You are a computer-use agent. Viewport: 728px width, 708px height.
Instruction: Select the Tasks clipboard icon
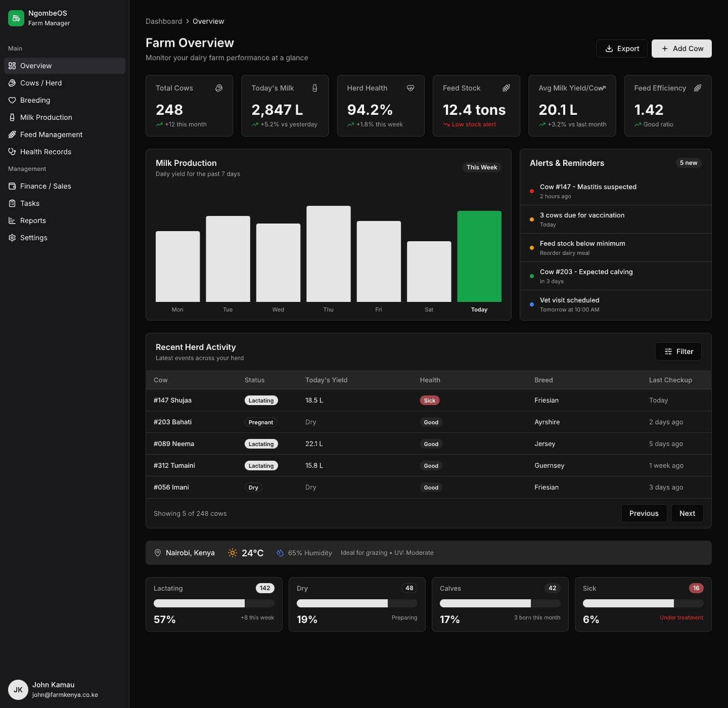tap(12, 203)
